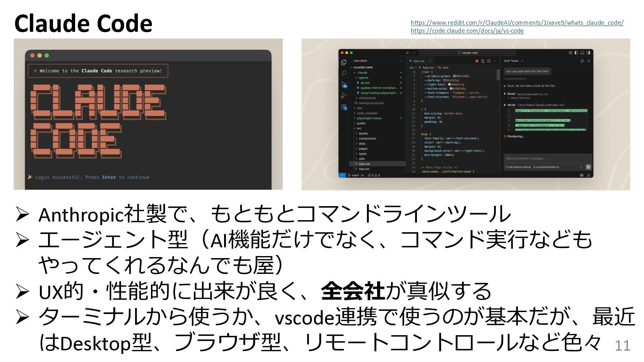Click the #c98fa5 button-pink color swatch
Viewport: 644px width, 362px height.
(x=451, y=89)
